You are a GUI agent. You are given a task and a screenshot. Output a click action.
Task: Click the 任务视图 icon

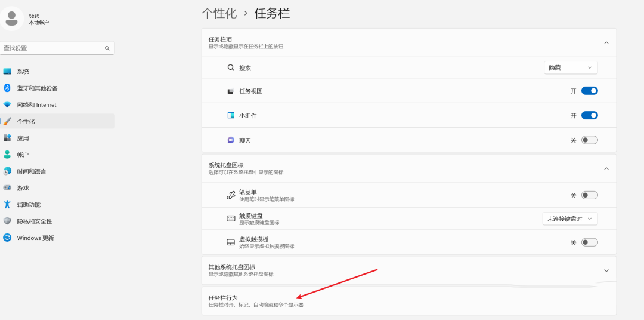[231, 91]
